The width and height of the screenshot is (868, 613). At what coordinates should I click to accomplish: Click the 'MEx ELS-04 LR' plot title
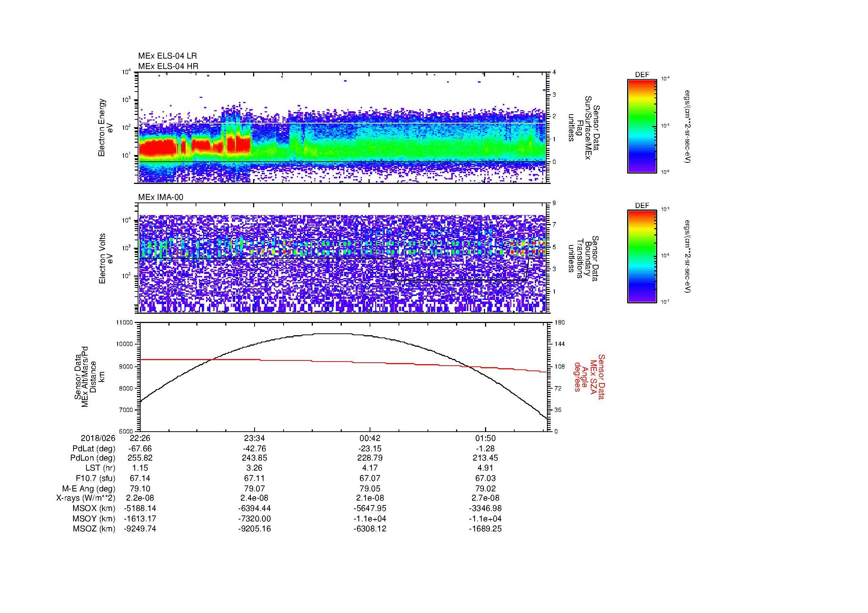pyautogui.click(x=167, y=56)
